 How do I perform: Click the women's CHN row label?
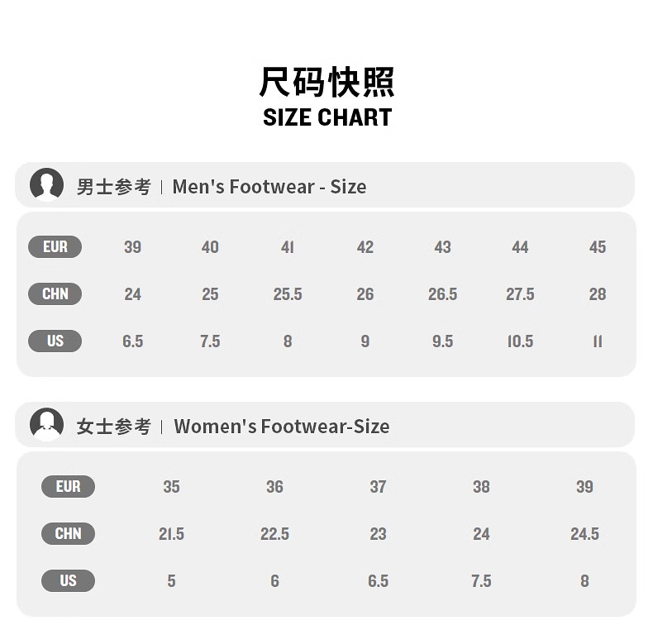coord(68,534)
